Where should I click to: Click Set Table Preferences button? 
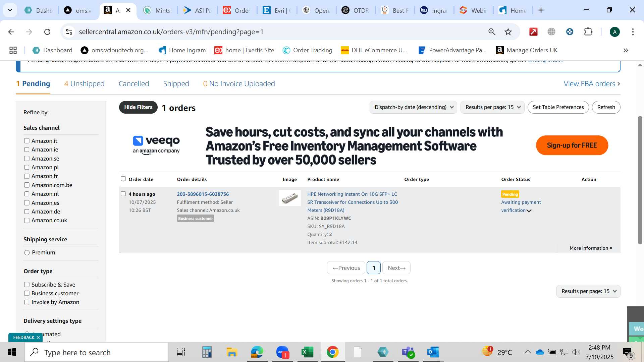558,107
